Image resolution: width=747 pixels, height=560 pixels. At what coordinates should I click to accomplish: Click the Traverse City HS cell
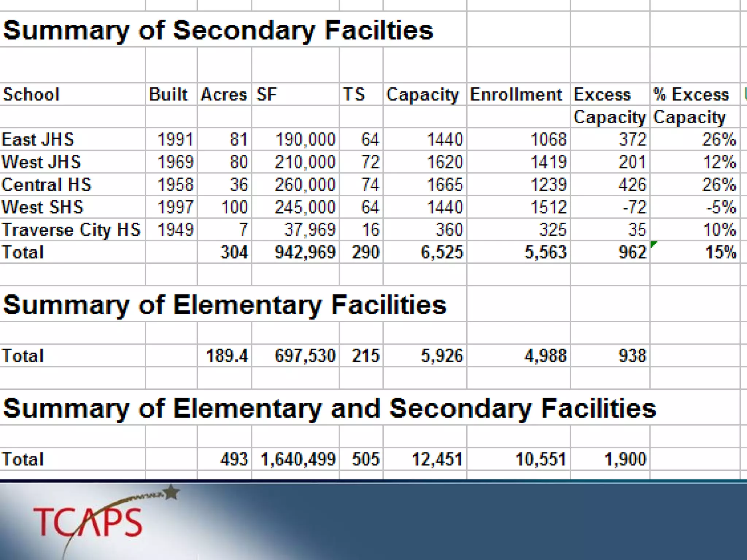(71, 230)
